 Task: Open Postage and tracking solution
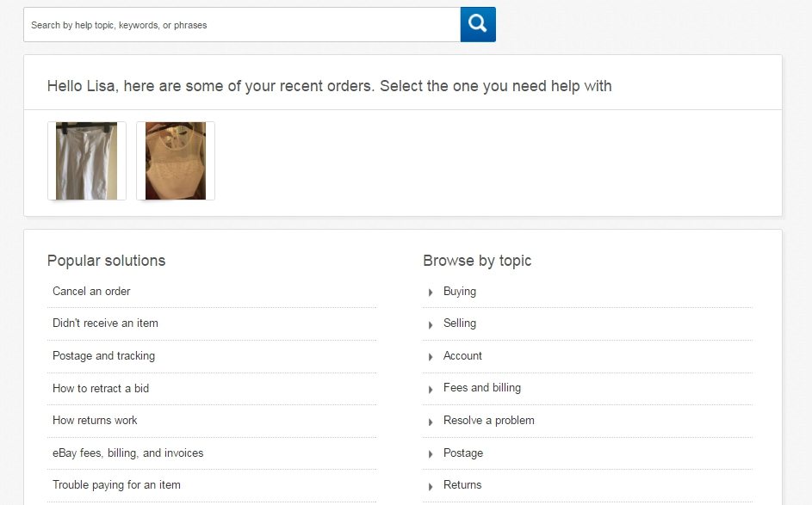103,356
